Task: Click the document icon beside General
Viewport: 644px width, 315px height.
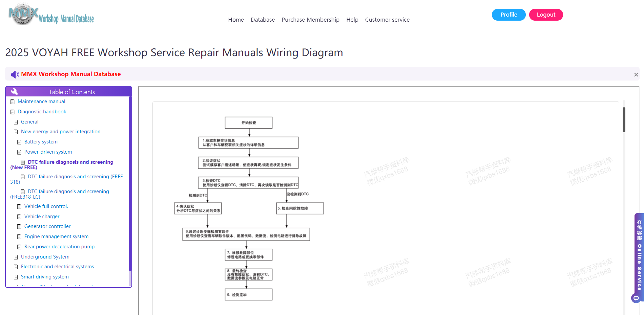Action: (16, 122)
